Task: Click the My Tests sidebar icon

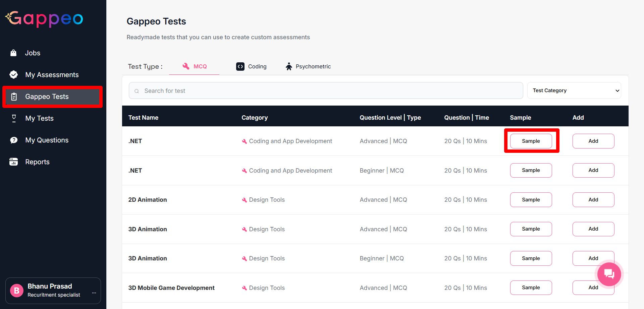Action: (14, 118)
